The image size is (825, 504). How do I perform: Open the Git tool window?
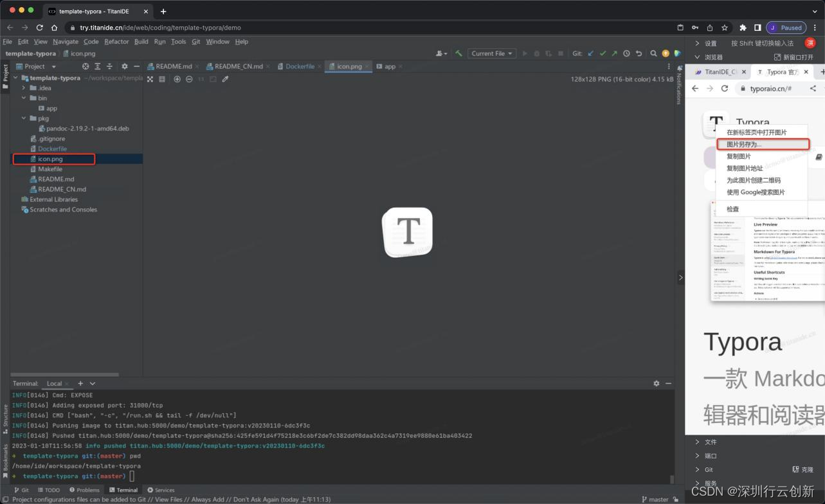(x=21, y=490)
